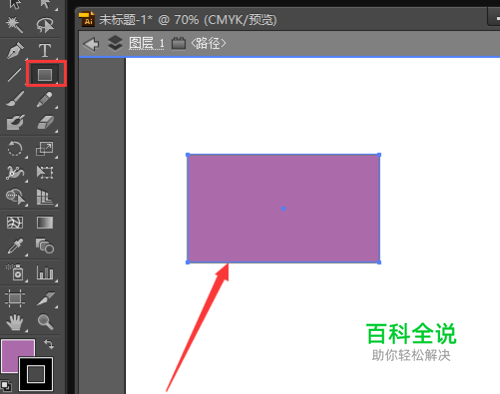
Task: Click the 图层 1 breadcrumb
Action: coord(147,43)
